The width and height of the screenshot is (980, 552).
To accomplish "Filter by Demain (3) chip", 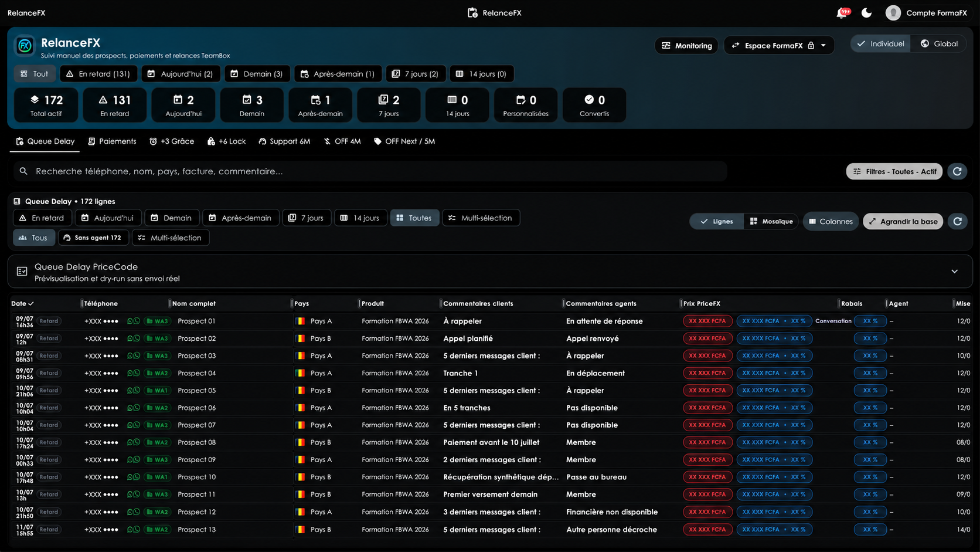I will pos(257,74).
